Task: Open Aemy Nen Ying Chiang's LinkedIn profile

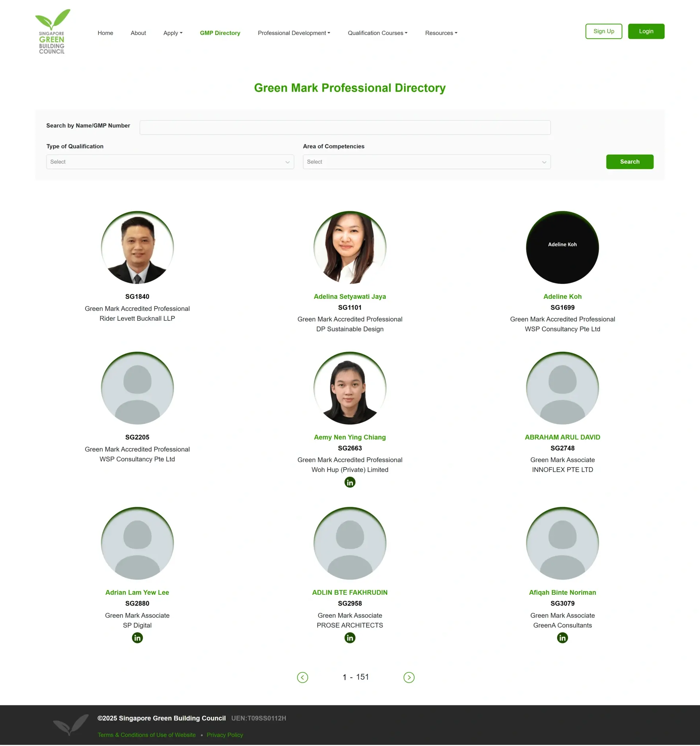Action: point(349,482)
